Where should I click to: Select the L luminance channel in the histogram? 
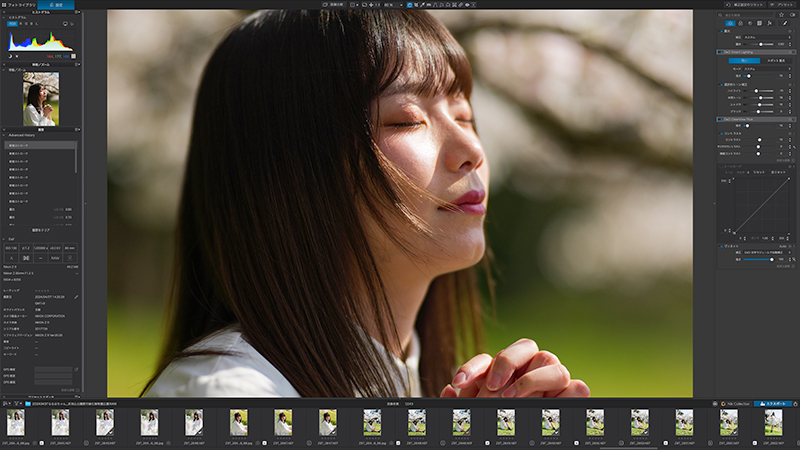[36, 23]
